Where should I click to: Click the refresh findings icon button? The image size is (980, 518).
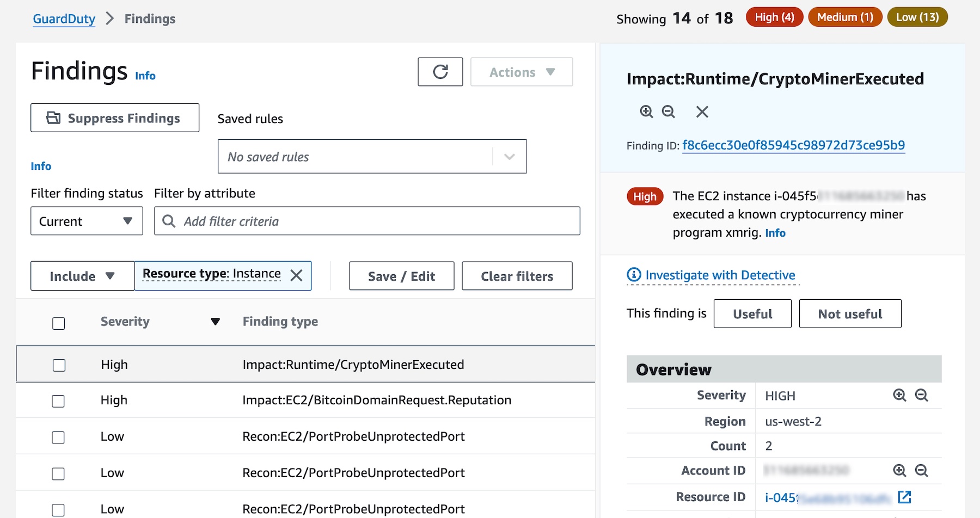click(440, 72)
